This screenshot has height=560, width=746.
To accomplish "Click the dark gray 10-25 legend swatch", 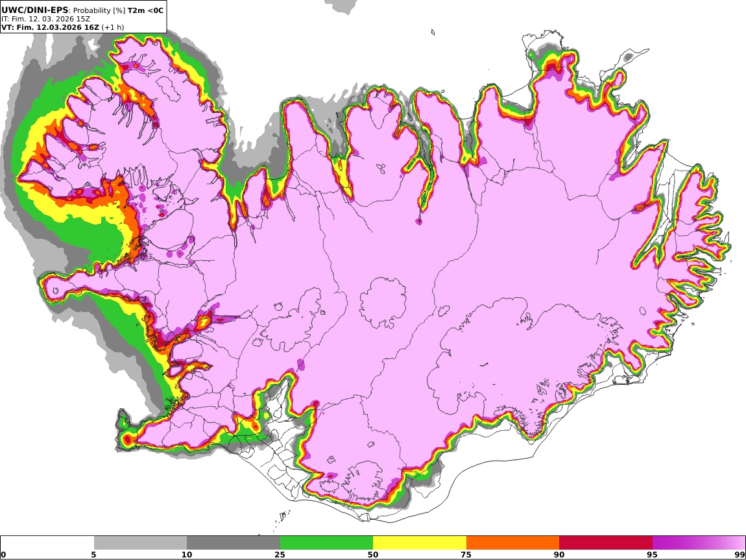I will point(234,542).
